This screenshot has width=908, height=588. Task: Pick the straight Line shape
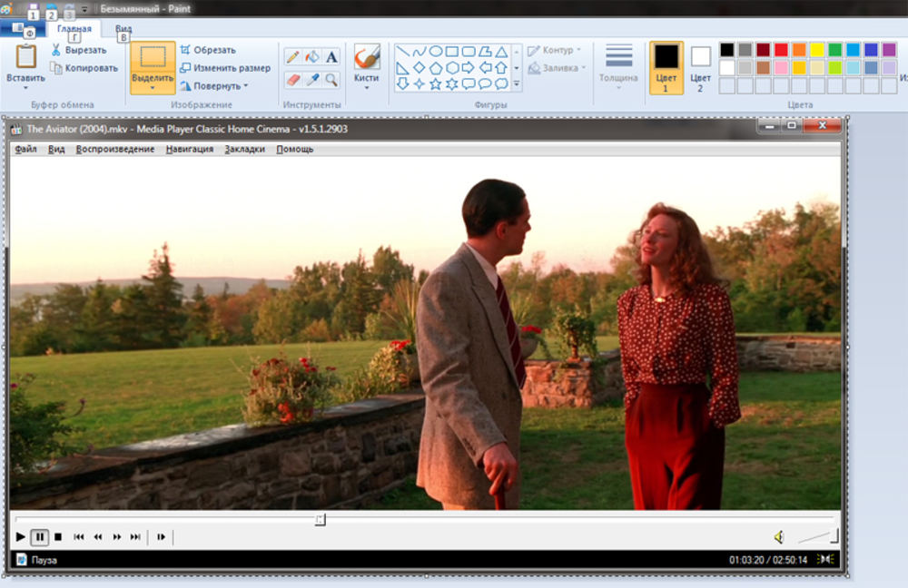pos(403,52)
